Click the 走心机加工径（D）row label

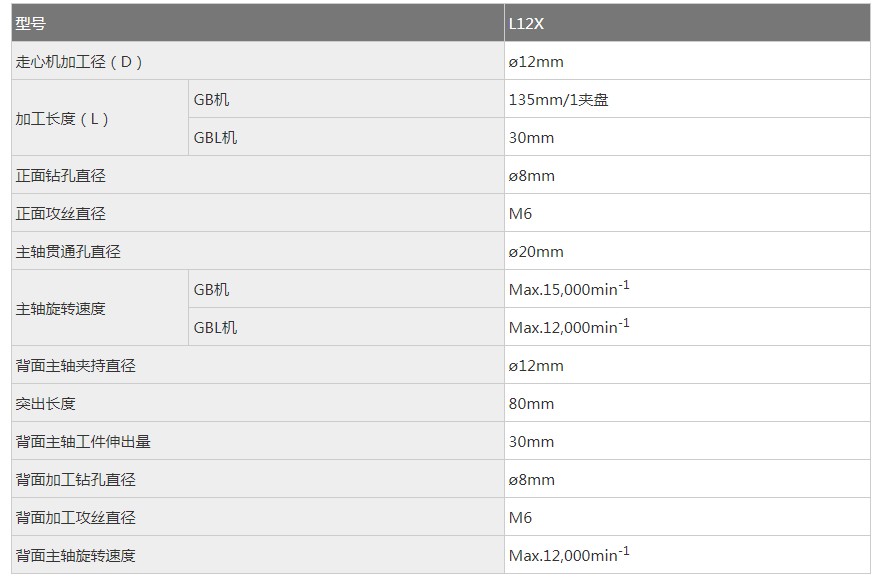(x=80, y=61)
